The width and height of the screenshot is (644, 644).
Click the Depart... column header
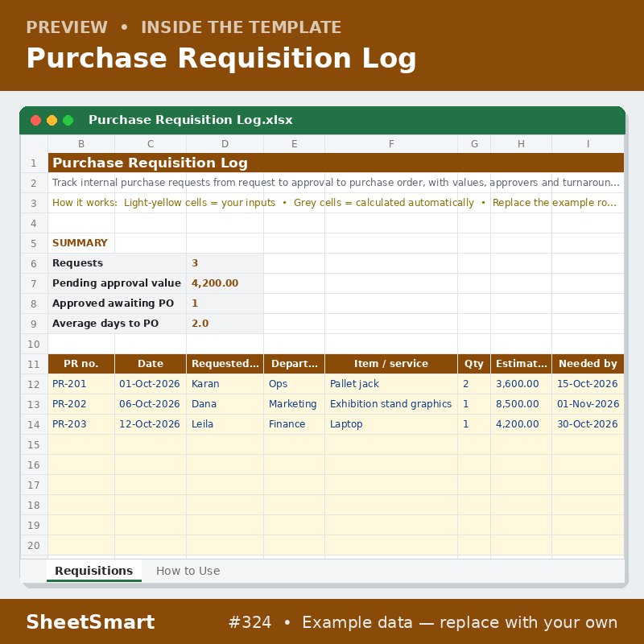(x=294, y=364)
